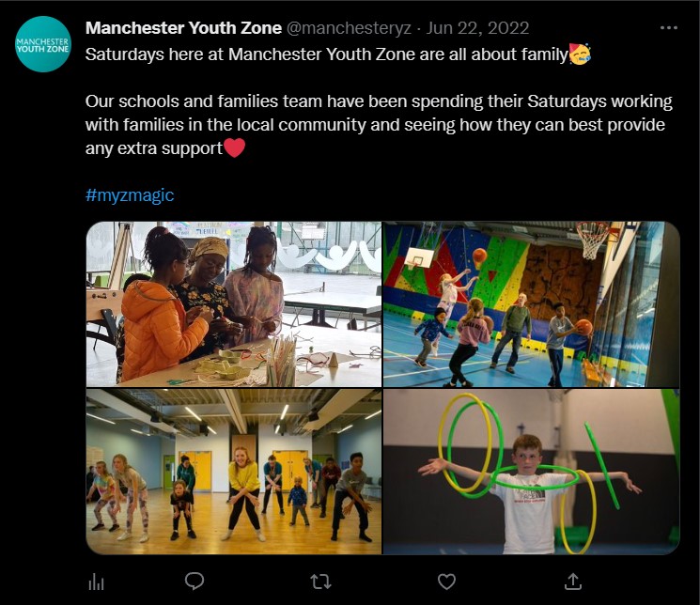Open the Manchester Youth Zone display name
Viewport: 700px width, 605px height.
[x=183, y=28]
